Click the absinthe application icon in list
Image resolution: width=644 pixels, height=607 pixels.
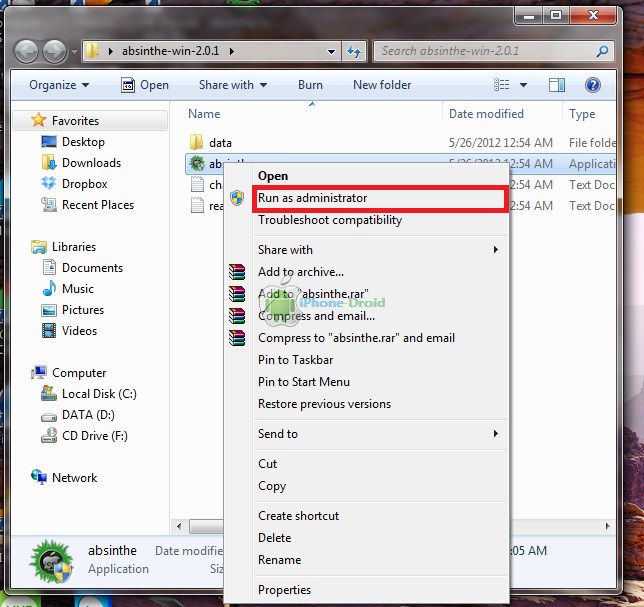197,163
